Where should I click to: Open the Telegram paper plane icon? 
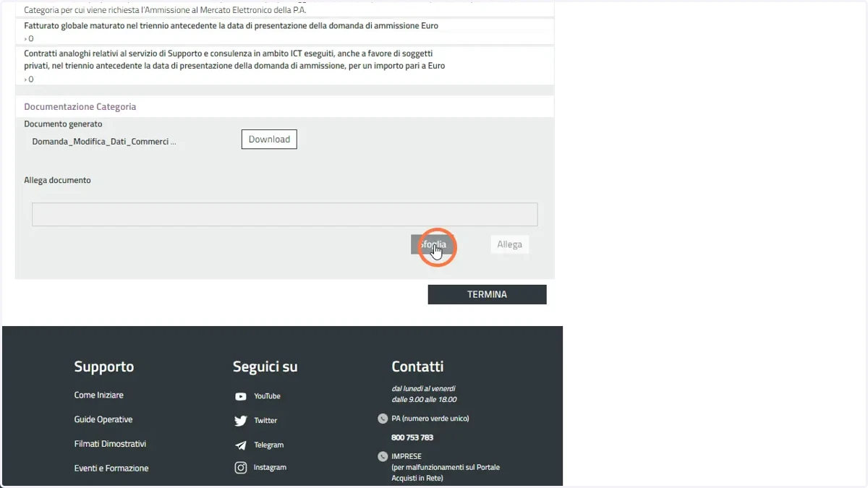tap(241, 445)
